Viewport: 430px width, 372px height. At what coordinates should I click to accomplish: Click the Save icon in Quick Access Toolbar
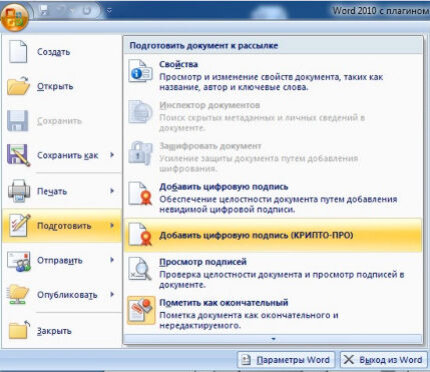[44, 10]
